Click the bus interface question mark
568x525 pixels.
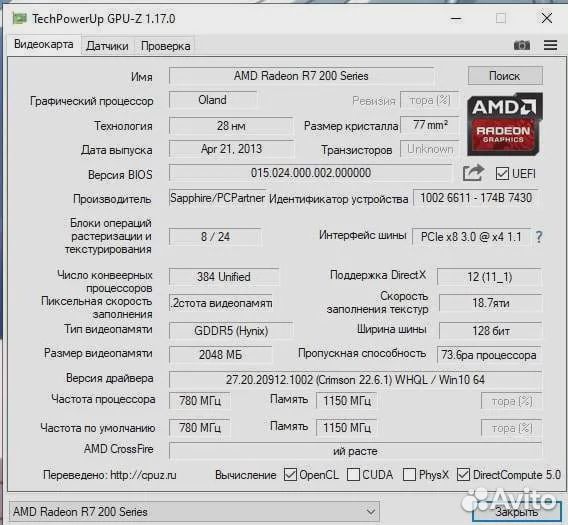pos(539,237)
